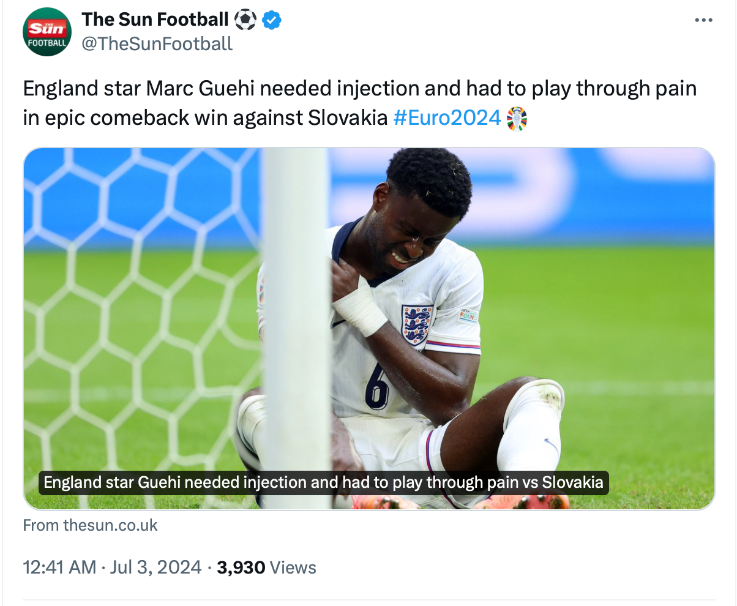The width and height of the screenshot is (737, 606).
Task: Click the Euro 2024 logo emoji
Action: pos(517,119)
